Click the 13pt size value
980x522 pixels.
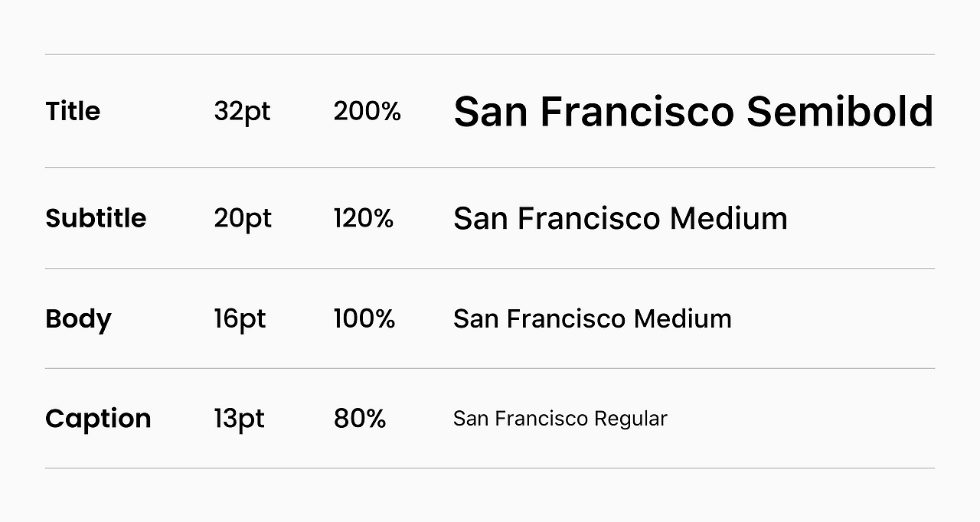(x=239, y=419)
